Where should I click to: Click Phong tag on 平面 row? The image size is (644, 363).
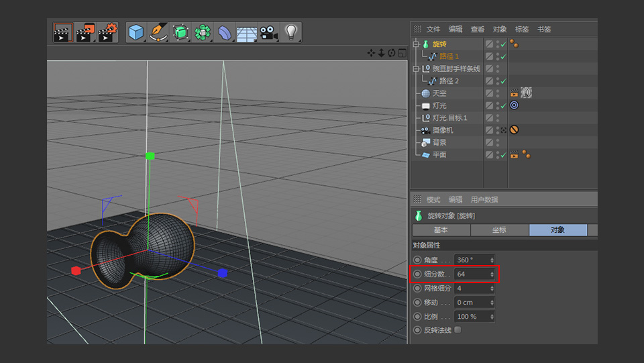pos(526,154)
